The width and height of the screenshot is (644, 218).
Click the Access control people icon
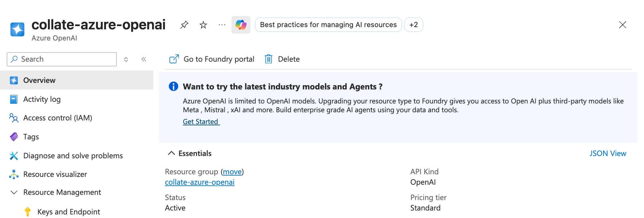(14, 118)
